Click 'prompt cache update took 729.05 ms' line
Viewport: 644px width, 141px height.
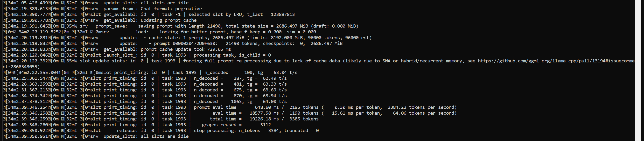[117, 49]
